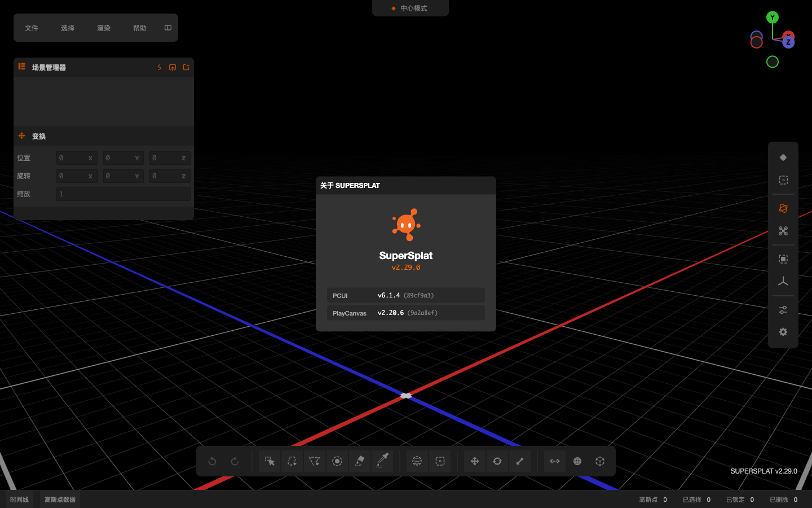This screenshot has width=812, height=508.
Task: Click the new scene icon in scene manager header
Action: 186,67
